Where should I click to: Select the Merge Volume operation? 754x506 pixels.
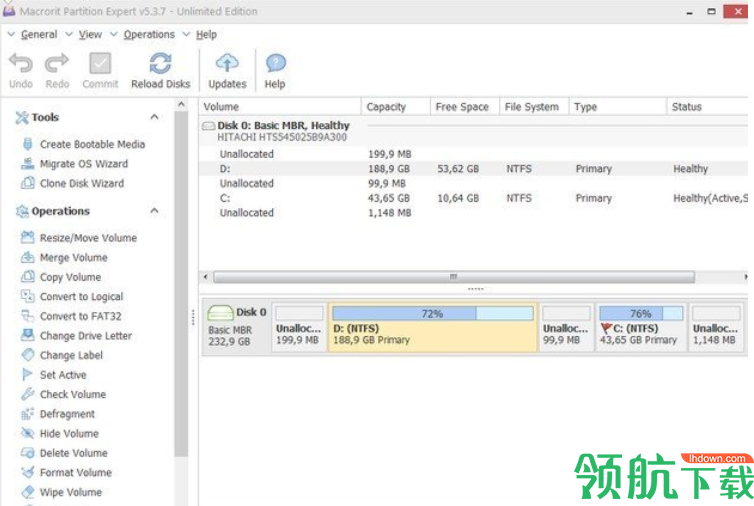click(x=64, y=257)
